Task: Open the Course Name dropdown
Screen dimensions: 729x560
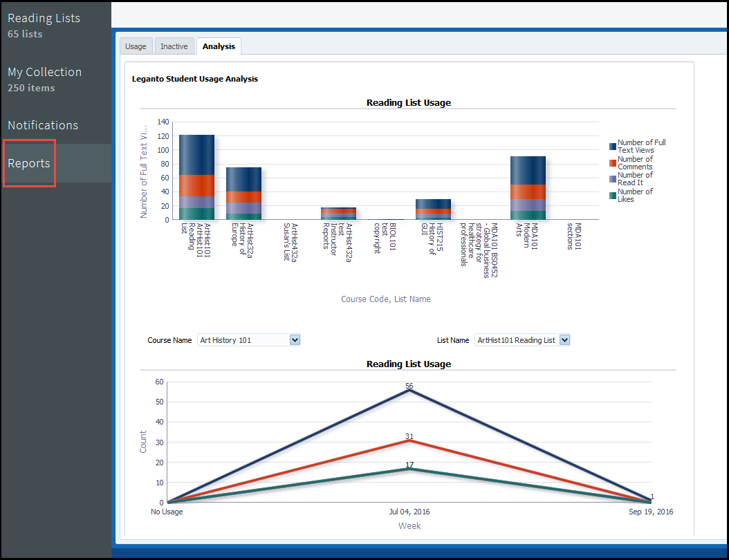Action: pyautogui.click(x=295, y=340)
